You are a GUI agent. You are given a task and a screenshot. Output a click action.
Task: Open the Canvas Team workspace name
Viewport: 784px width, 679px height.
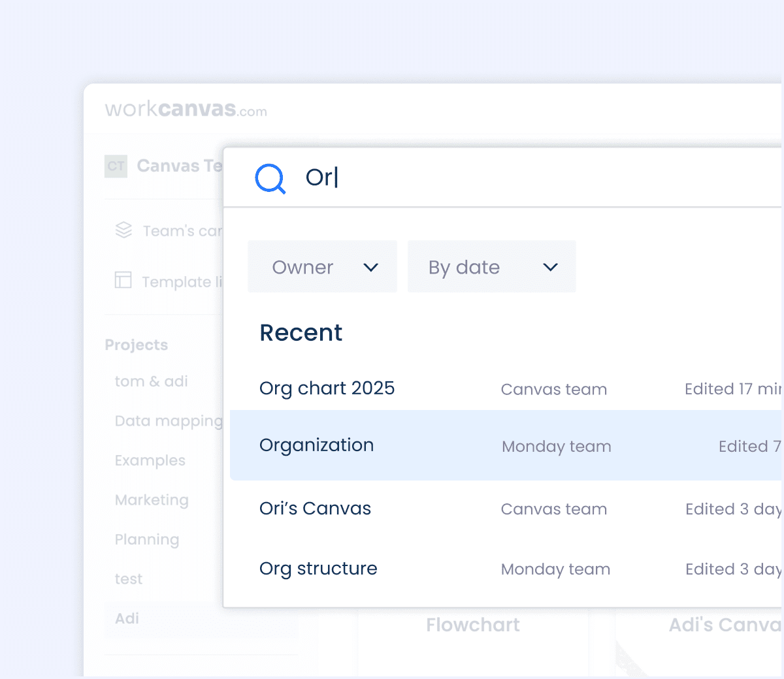click(x=180, y=166)
